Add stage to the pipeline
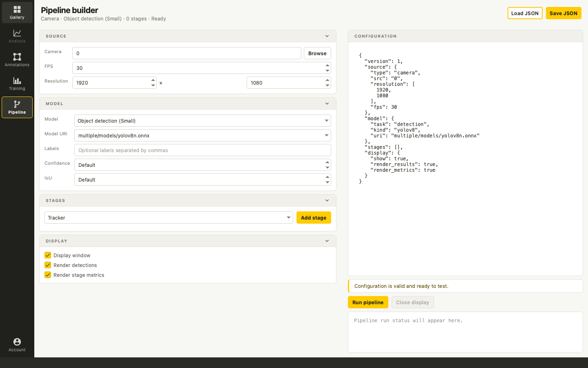Screen dimensions: 588x368 click(x=314, y=218)
